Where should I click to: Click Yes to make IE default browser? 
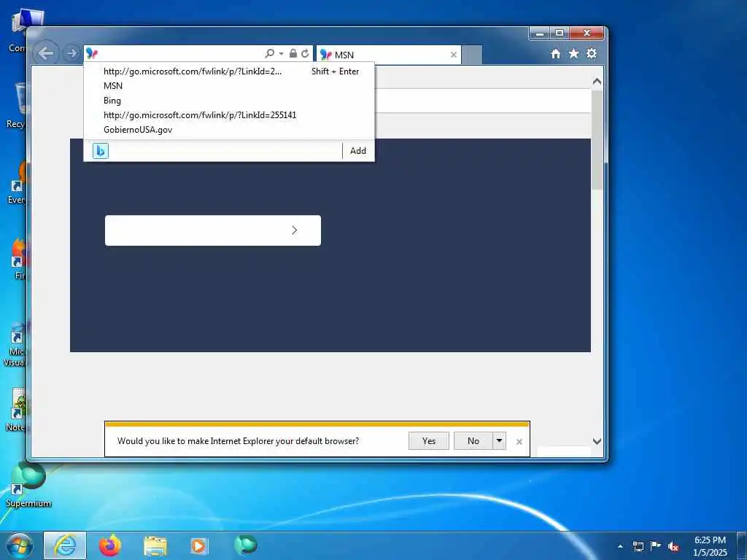[429, 441]
